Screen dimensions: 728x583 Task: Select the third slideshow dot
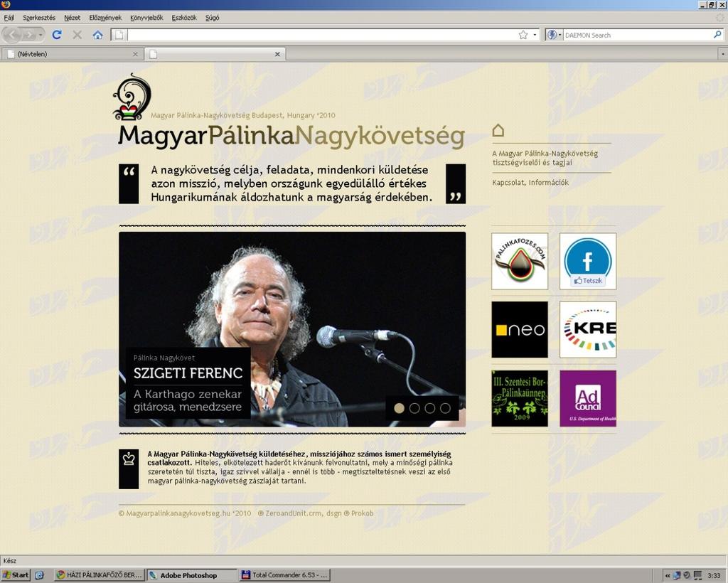pos(430,408)
